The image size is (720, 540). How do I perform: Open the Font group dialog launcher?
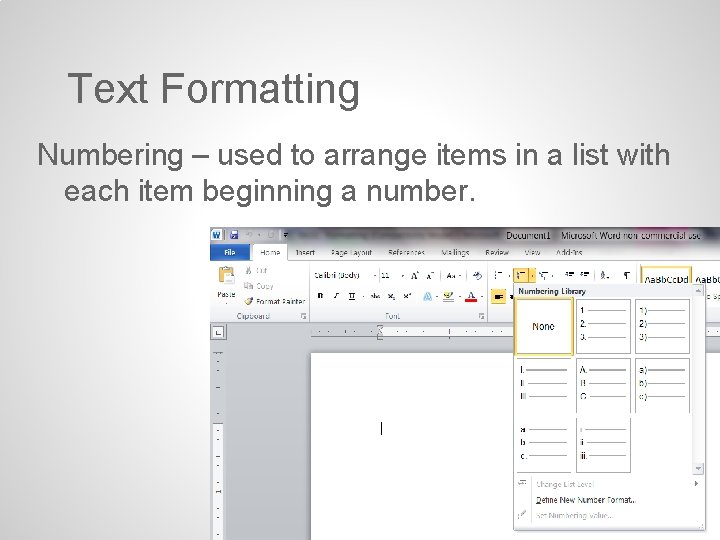point(481,316)
